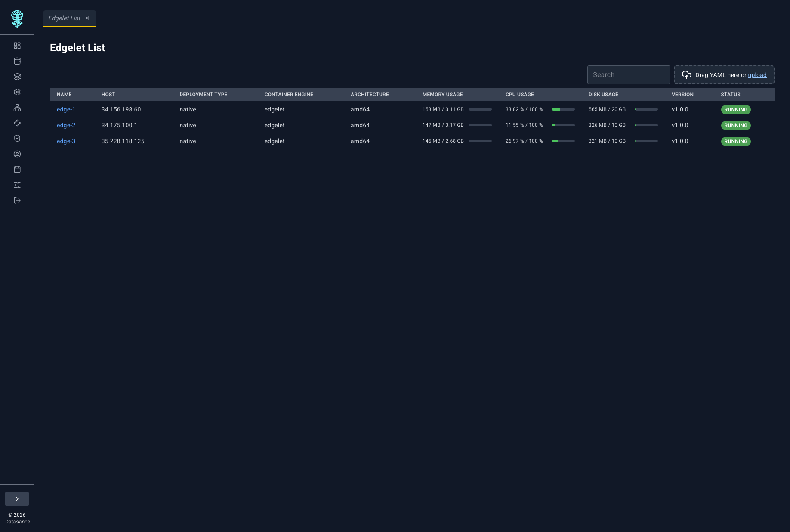The height and width of the screenshot is (532, 790).
Task: Click '321 MB / 10 GB' disk value
Action: tap(607, 141)
